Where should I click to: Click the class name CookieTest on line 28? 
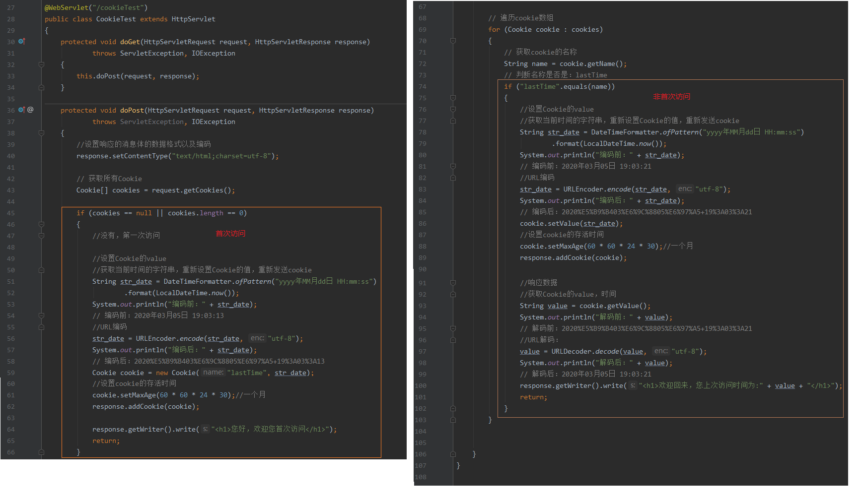click(116, 19)
